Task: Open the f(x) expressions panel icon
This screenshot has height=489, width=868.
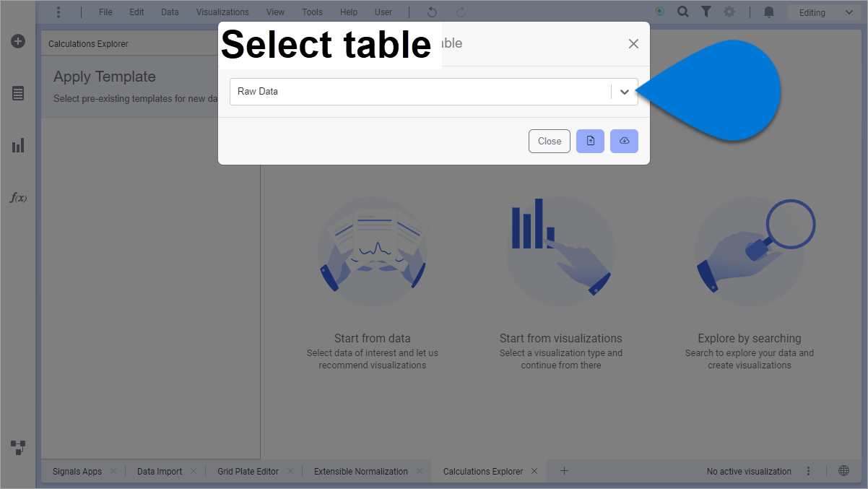Action: (18, 197)
